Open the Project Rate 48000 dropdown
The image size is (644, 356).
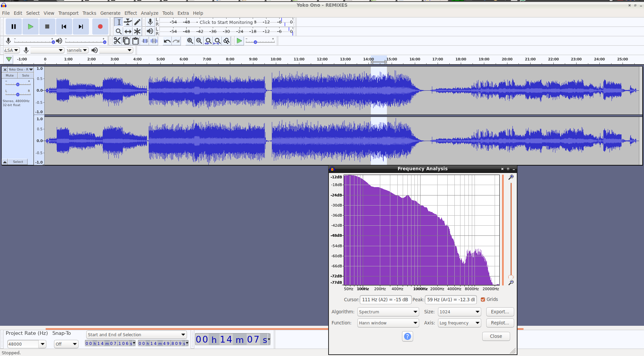[42, 344]
